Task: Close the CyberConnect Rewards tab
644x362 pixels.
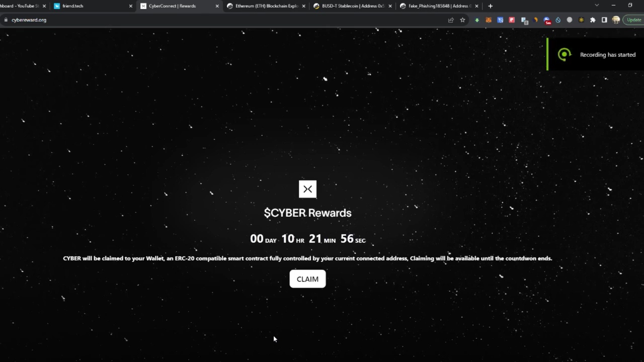Action: (x=217, y=6)
